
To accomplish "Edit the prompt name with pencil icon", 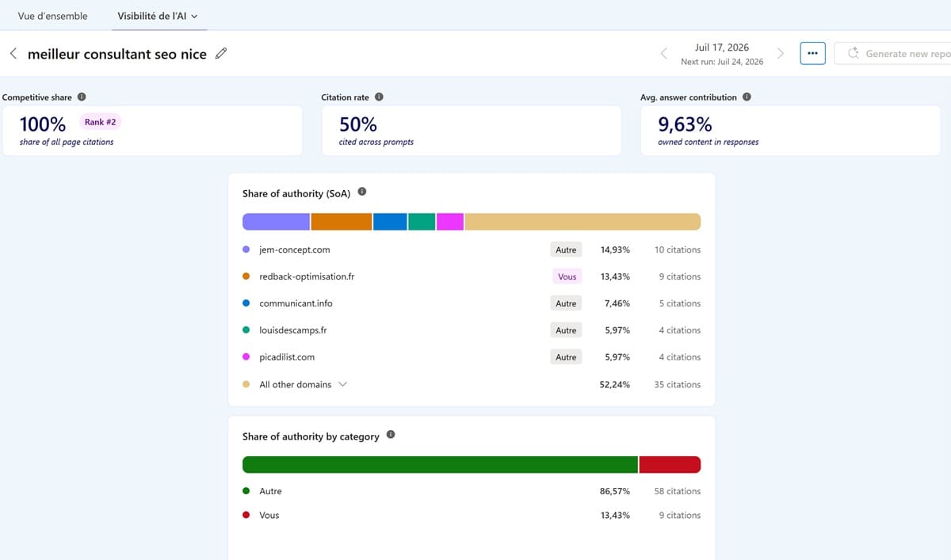I will click(221, 54).
